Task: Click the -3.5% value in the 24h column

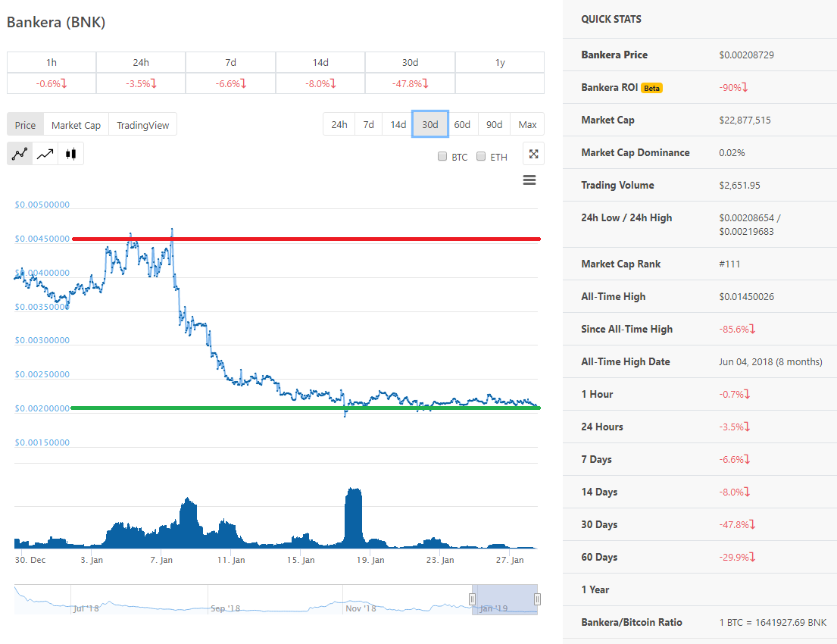Action: (141, 84)
